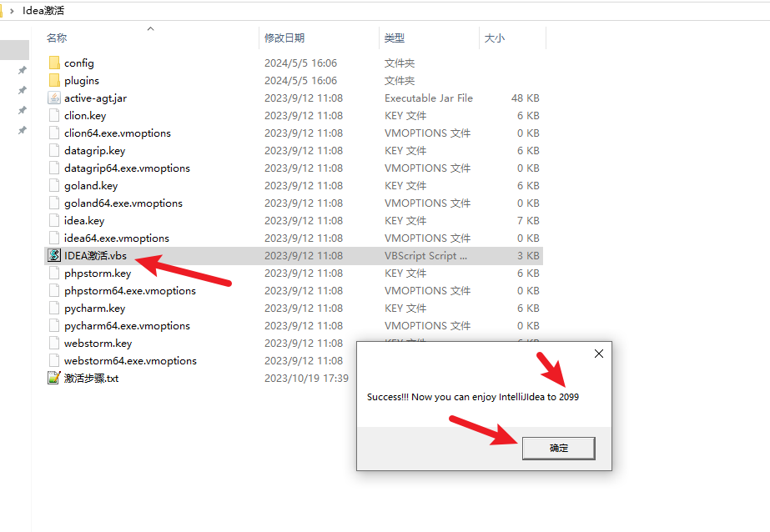The width and height of the screenshot is (770, 532).
Task: Click the IDEA激活.vbs script icon
Action: click(x=54, y=256)
